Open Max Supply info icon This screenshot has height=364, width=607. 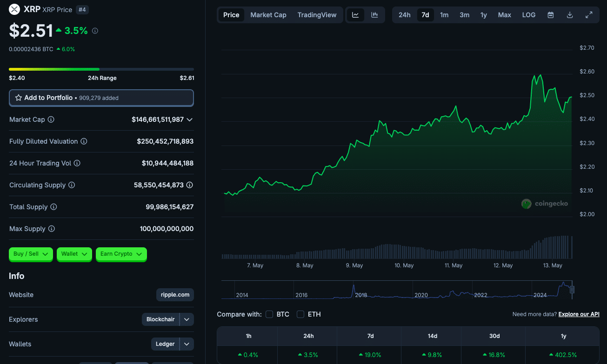pyautogui.click(x=52, y=229)
